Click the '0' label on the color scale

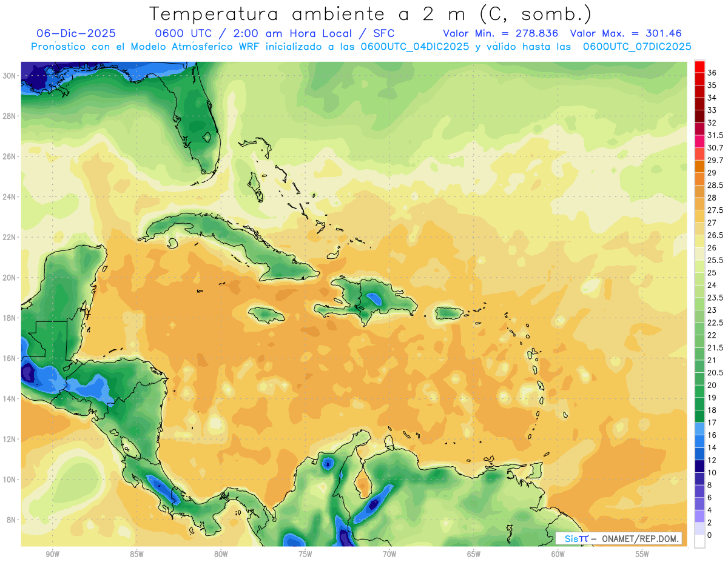click(x=710, y=535)
